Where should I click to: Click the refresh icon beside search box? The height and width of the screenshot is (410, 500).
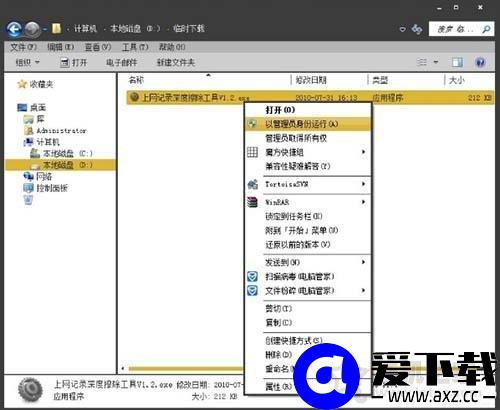point(417,29)
